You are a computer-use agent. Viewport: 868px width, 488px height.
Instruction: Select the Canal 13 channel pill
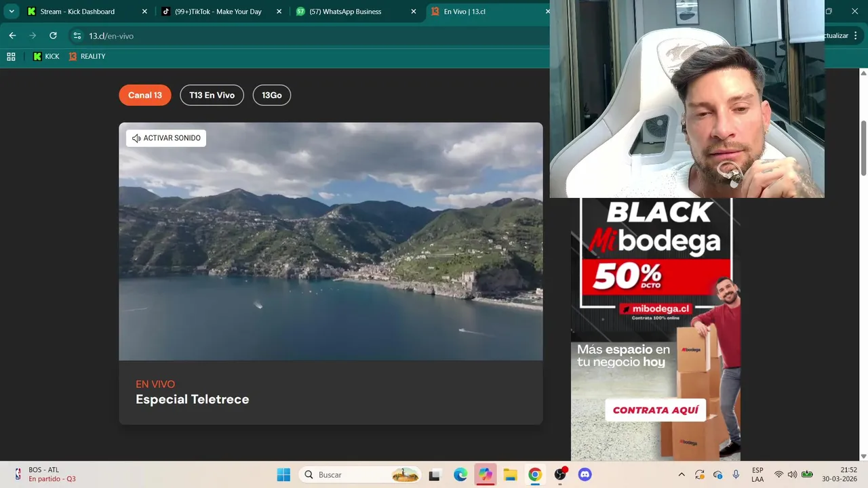click(x=145, y=95)
